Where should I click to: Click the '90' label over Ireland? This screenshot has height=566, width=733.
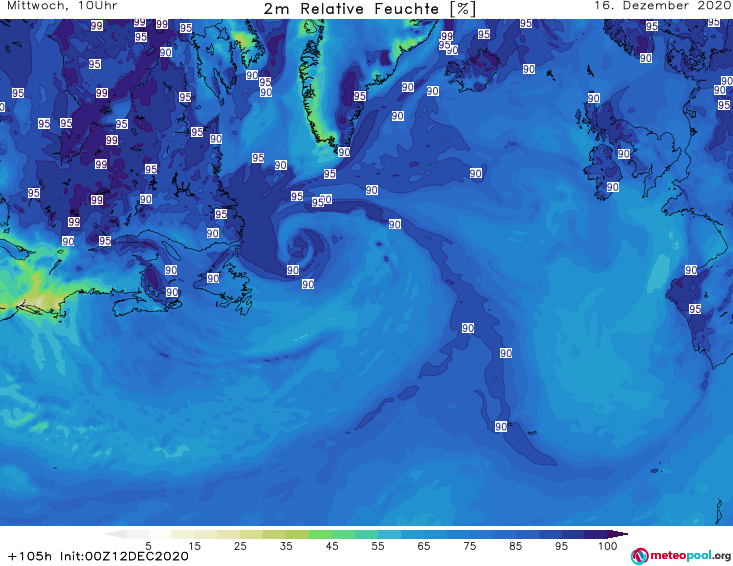click(612, 187)
